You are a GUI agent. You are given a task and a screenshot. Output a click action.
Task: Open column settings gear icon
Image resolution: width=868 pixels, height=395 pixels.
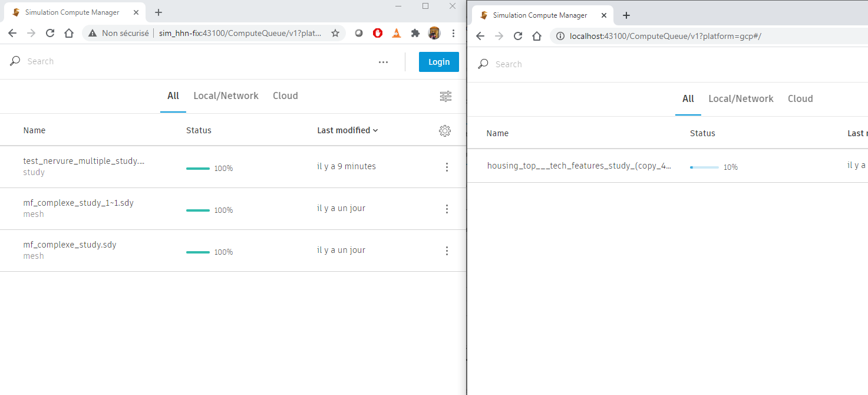[x=445, y=131]
